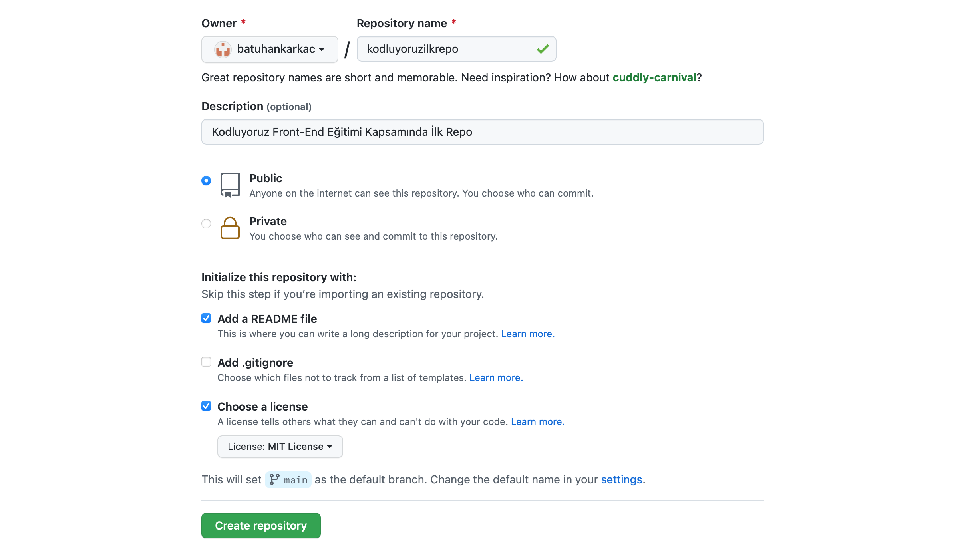Viewport: 978px width, 560px height.
Task: Click the Private repository lock icon
Action: click(x=230, y=228)
